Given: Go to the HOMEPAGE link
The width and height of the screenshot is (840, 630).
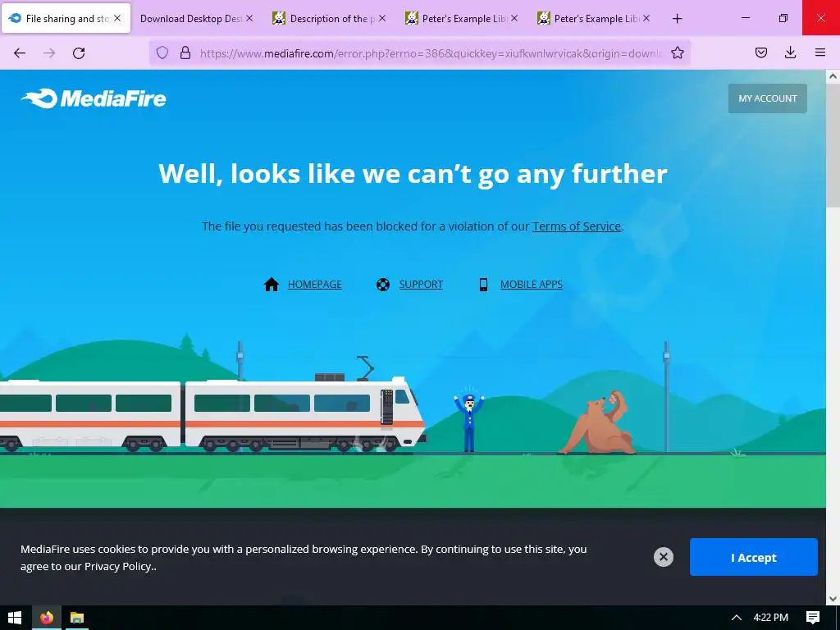Looking at the screenshot, I should coord(314,285).
